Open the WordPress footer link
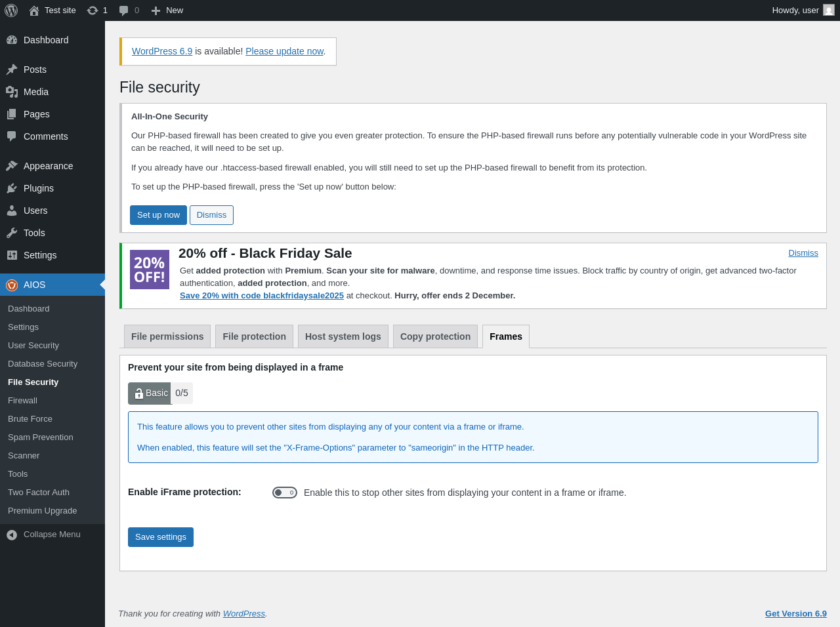The width and height of the screenshot is (840, 627). pos(244,614)
